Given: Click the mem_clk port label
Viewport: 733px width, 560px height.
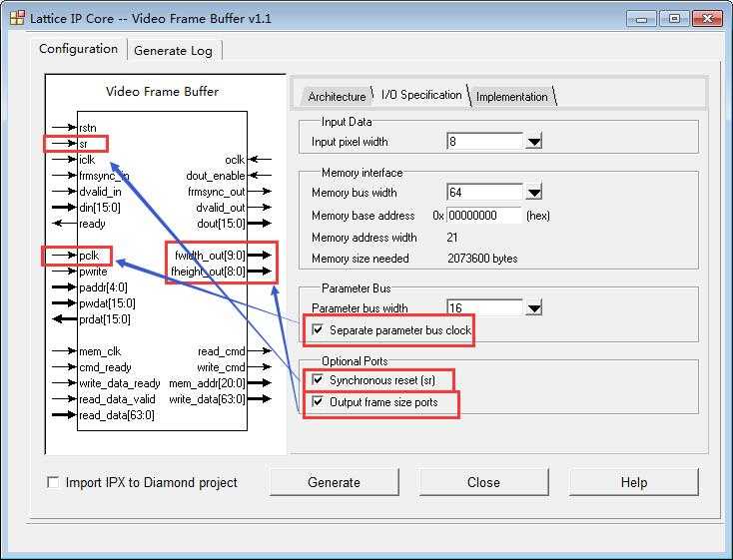Looking at the screenshot, I should [x=100, y=351].
